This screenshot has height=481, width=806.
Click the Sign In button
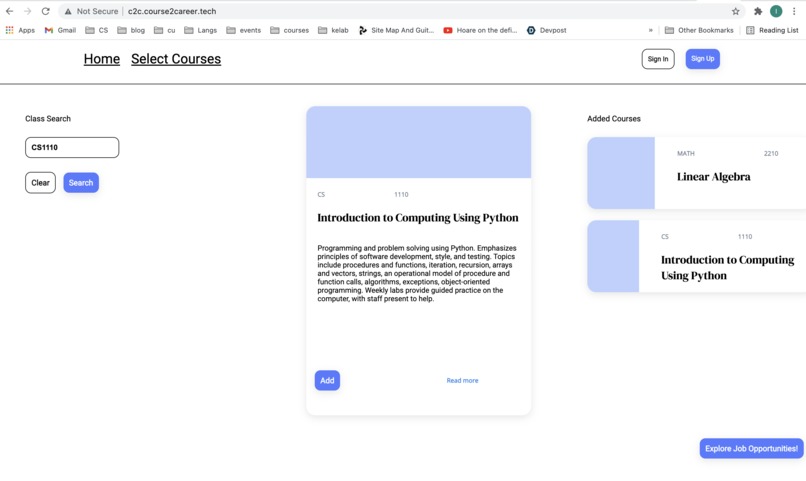pyautogui.click(x=658, y=59)
